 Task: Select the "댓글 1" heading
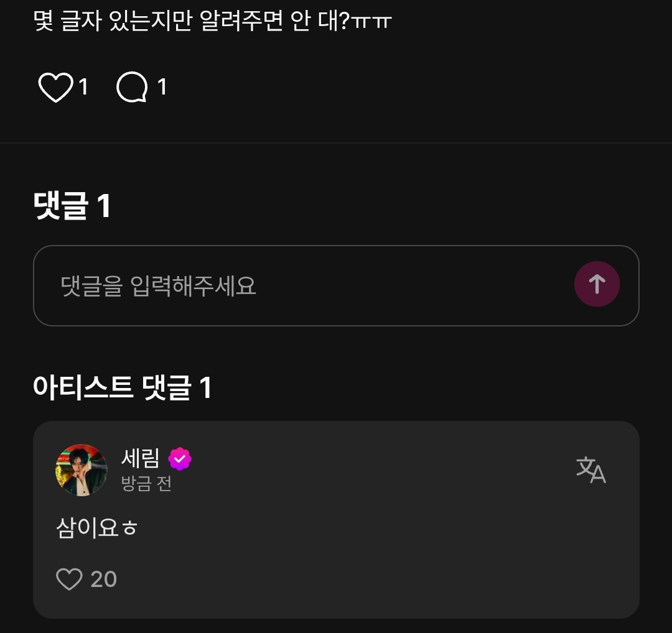tap(72, 206)
